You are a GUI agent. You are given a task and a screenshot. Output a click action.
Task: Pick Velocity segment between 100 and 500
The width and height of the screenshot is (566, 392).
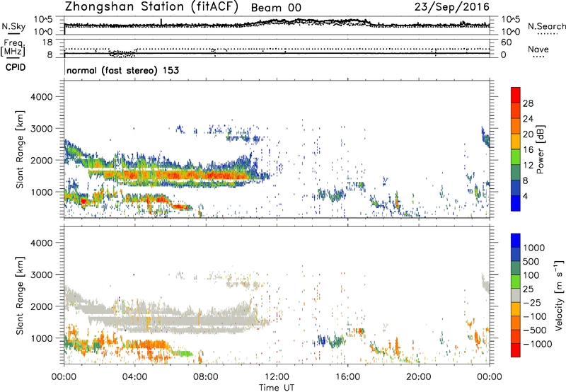pos(516,267)
